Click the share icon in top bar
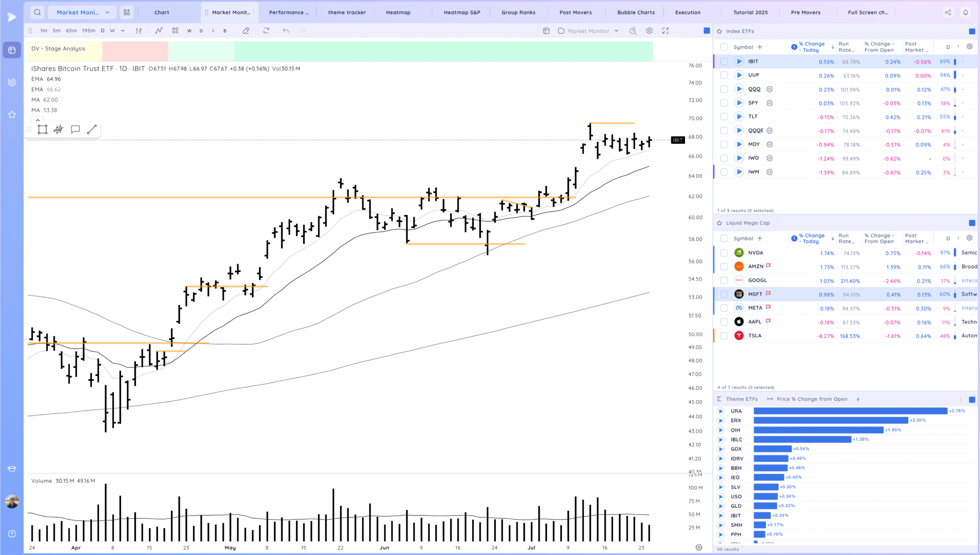Viewport: 980px width, 555px height. coord(948,12)
